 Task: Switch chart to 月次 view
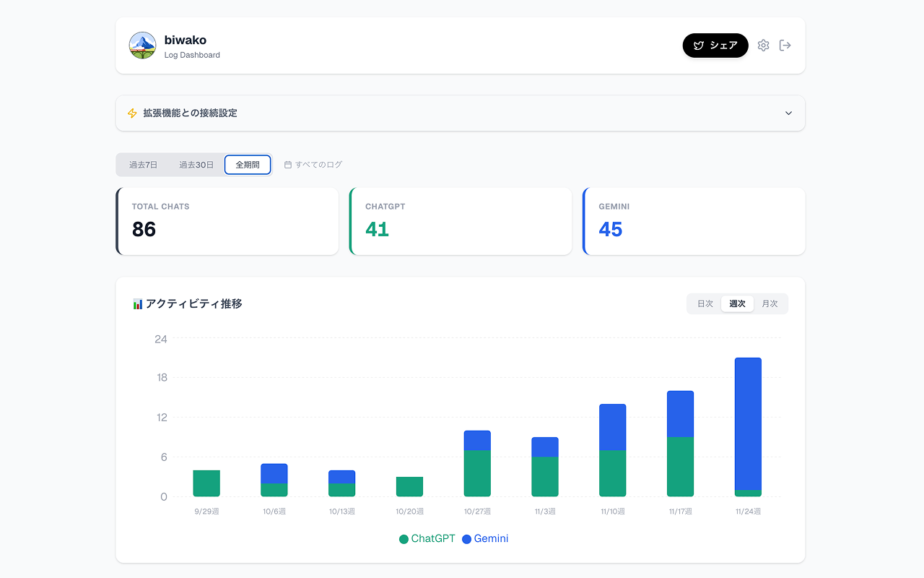tap(770, 304)
